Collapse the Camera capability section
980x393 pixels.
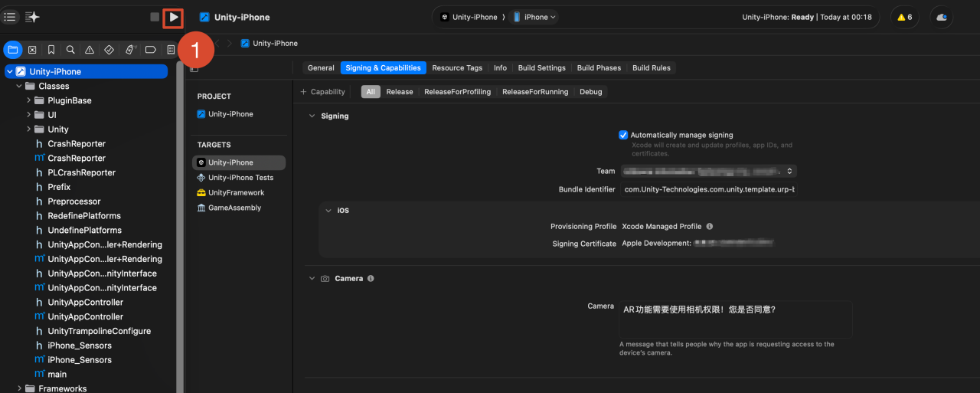click(312, 279)
